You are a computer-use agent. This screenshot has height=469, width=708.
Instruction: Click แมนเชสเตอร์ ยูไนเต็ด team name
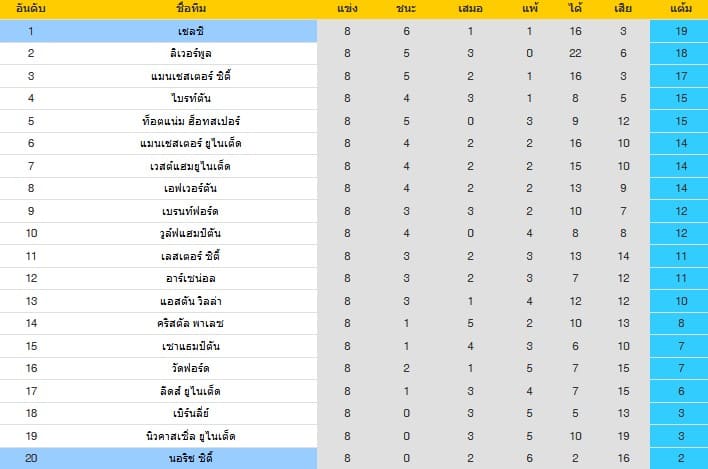(190, 143)
